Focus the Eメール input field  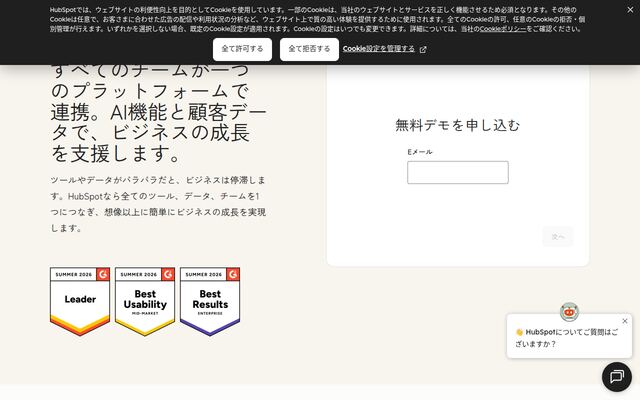458,172
